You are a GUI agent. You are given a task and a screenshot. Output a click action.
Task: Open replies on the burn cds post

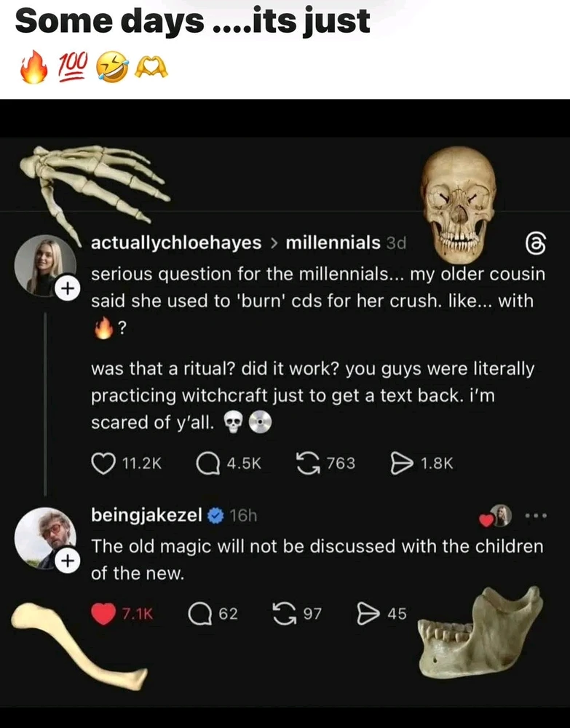click(x=209, y=463)
